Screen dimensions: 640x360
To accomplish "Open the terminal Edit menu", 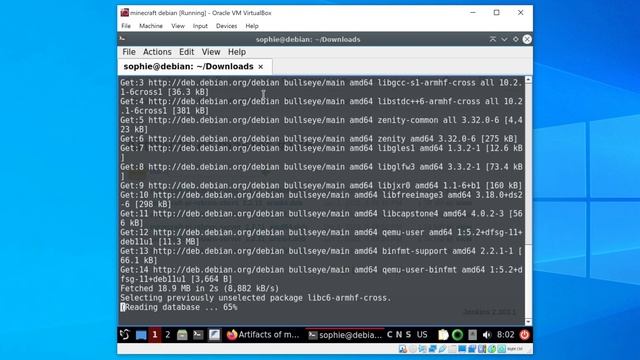I will tap(187, 52).
